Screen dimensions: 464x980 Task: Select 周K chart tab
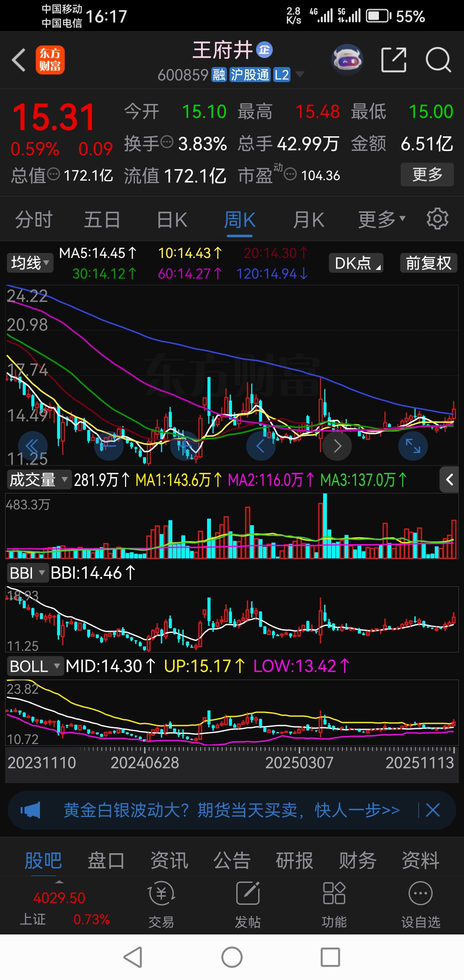click(239, 220)
